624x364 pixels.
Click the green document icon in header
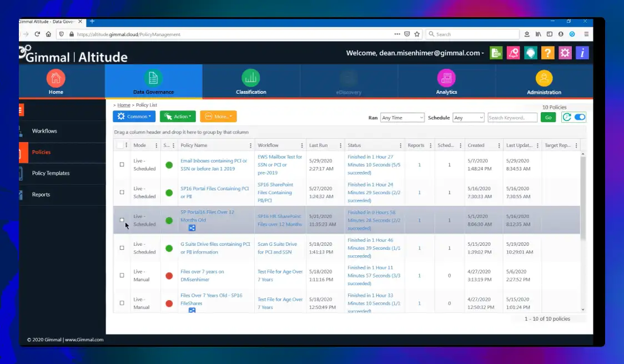coord(496,53)
